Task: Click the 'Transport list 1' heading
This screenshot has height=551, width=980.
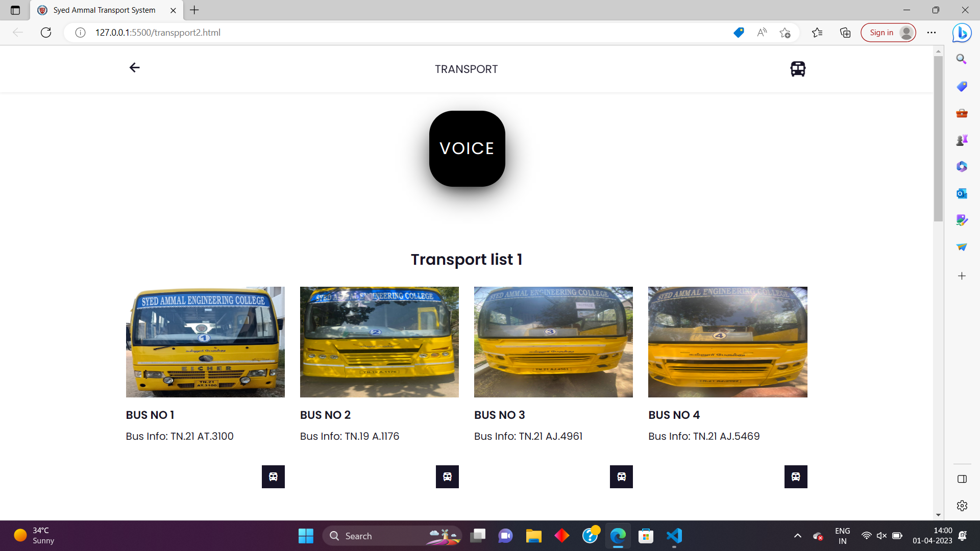Action: point(467,259)
